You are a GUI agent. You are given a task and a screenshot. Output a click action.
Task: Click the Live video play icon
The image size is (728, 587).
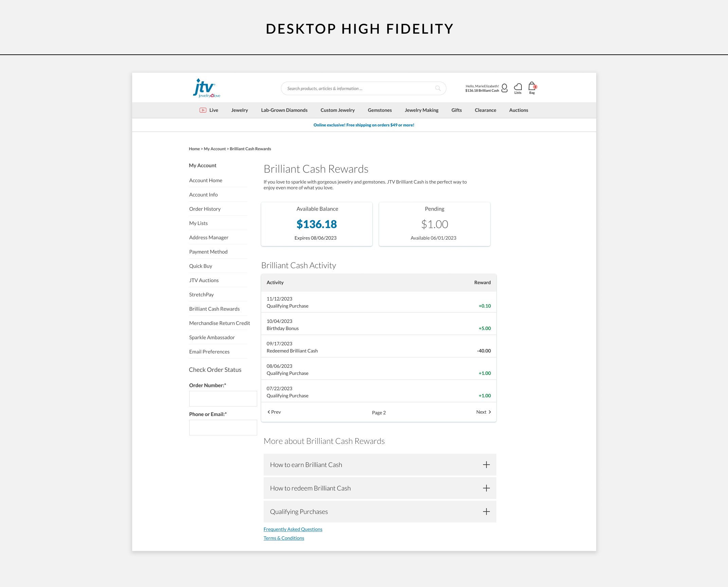pyautogui.click(x=203, y=110)
